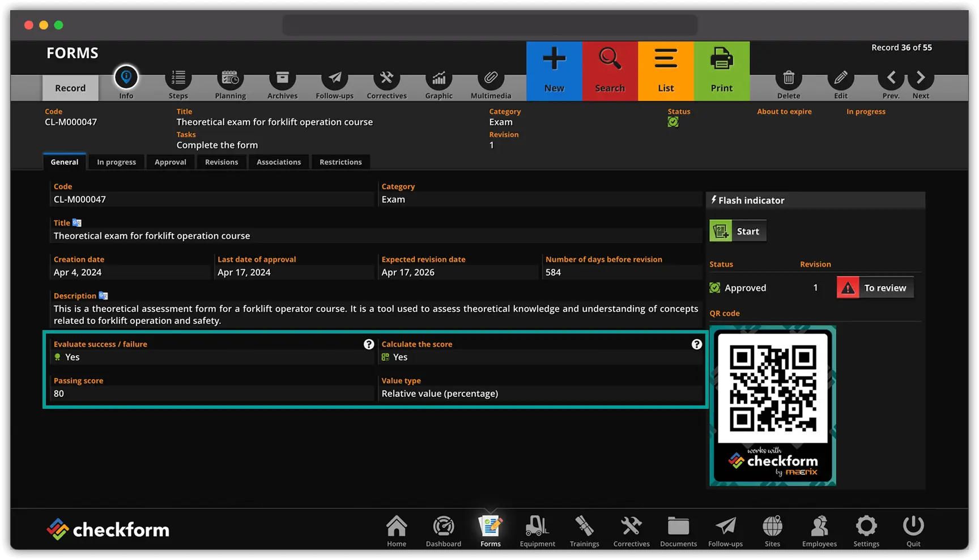
Task: Open Correctives in bottom navigation
Action: tap(631, 531)
